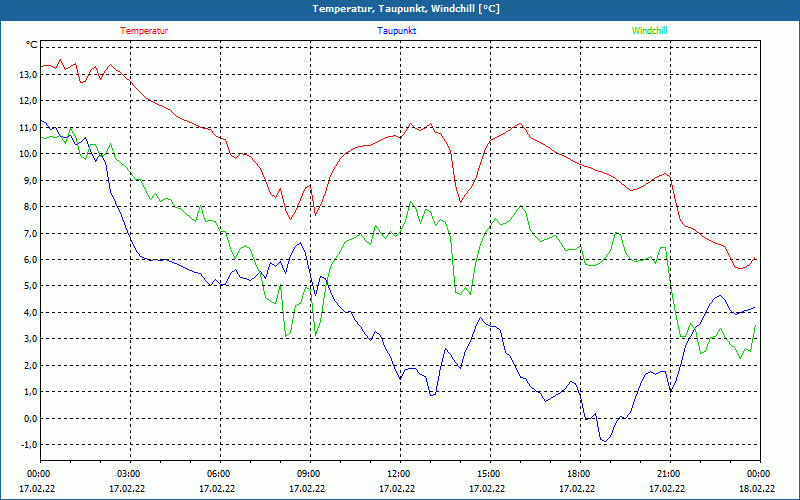This screenshot has width=800, height=500.
Task: Click the 8,0 y-axis value
Action: (31, 207)
